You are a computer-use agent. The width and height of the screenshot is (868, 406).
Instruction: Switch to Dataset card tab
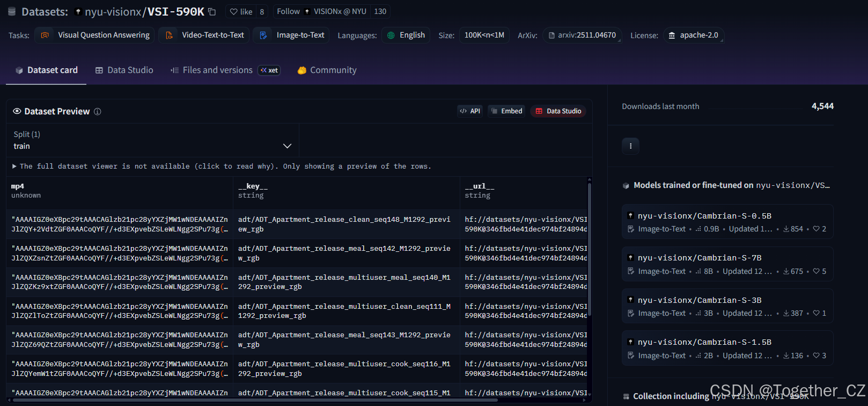click(46, 70)
